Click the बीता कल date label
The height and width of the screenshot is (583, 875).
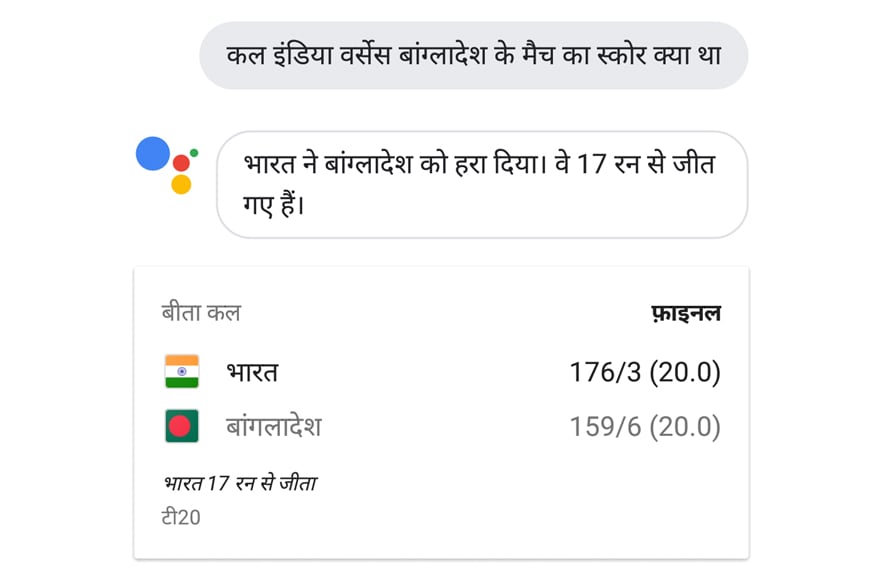[x=201, y=313]
